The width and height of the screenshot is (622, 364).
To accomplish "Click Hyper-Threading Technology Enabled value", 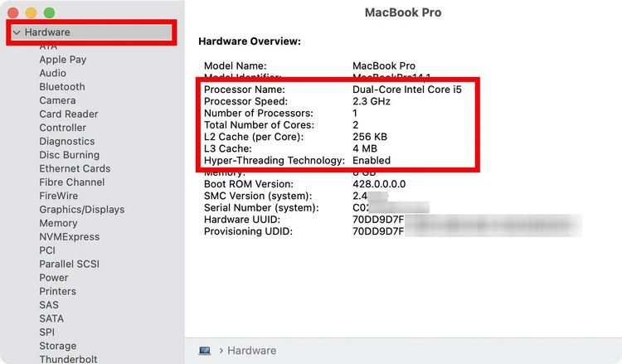I will pyautogui.click(x=372, y=160).
